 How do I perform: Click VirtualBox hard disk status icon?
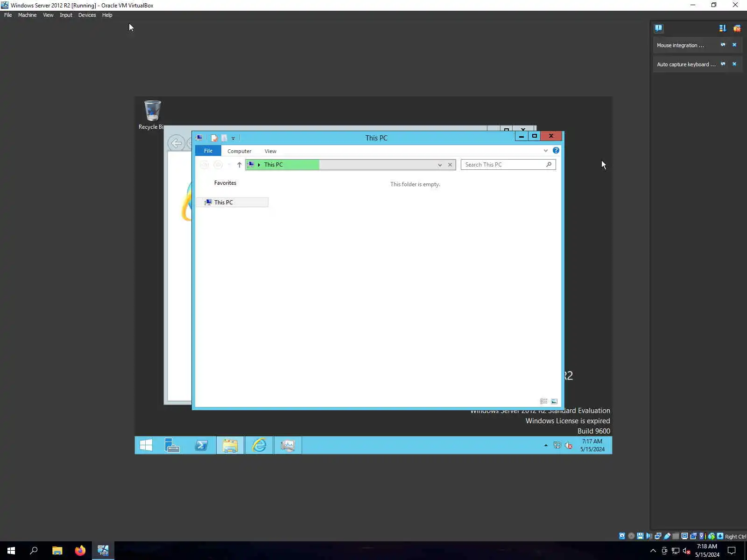tap(622, 536)
